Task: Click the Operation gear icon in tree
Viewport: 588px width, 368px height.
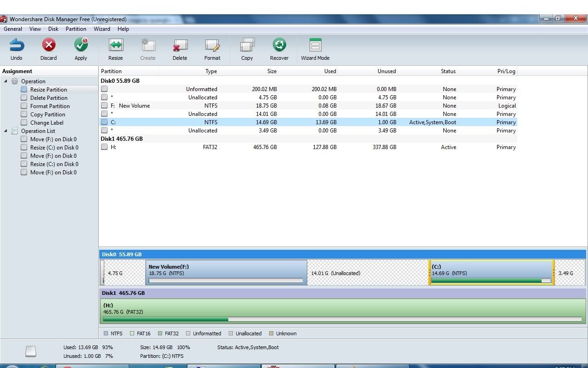Action: [x=15, y=81]
